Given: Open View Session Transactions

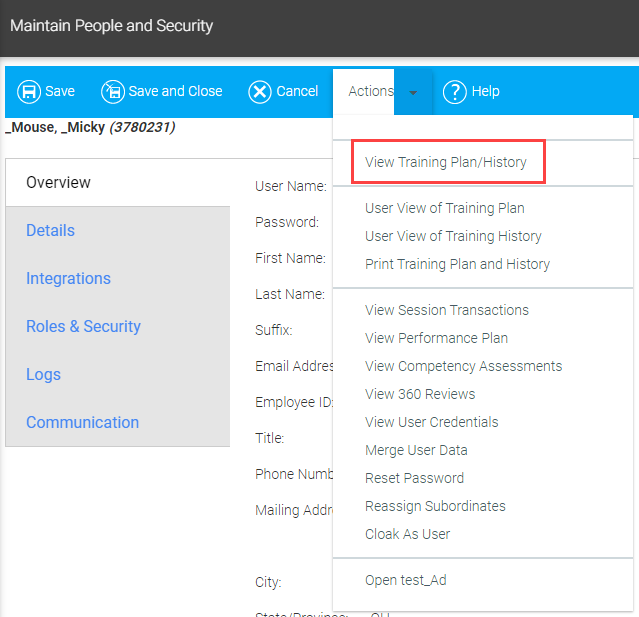Looking at the screenshot, I should click(x=447, y=310).
